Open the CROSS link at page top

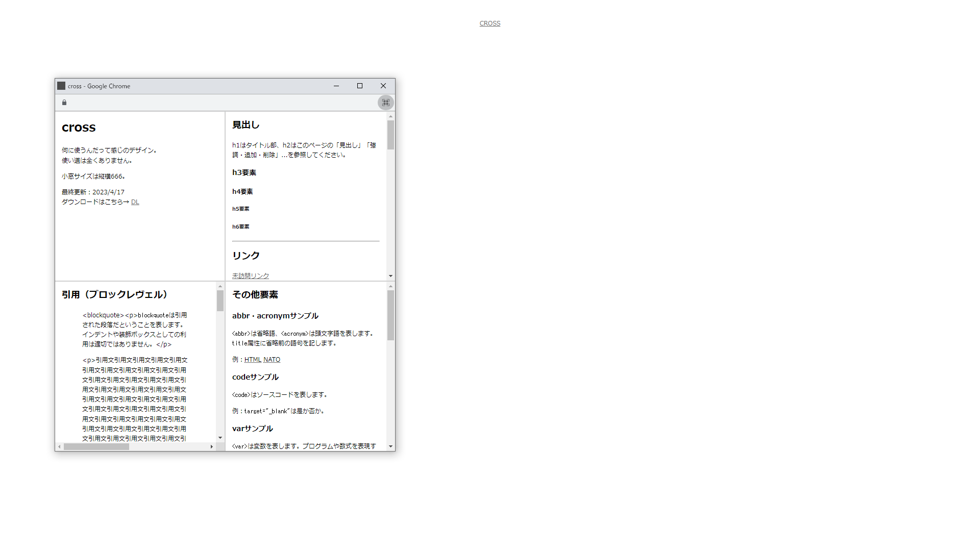point(489,23)
